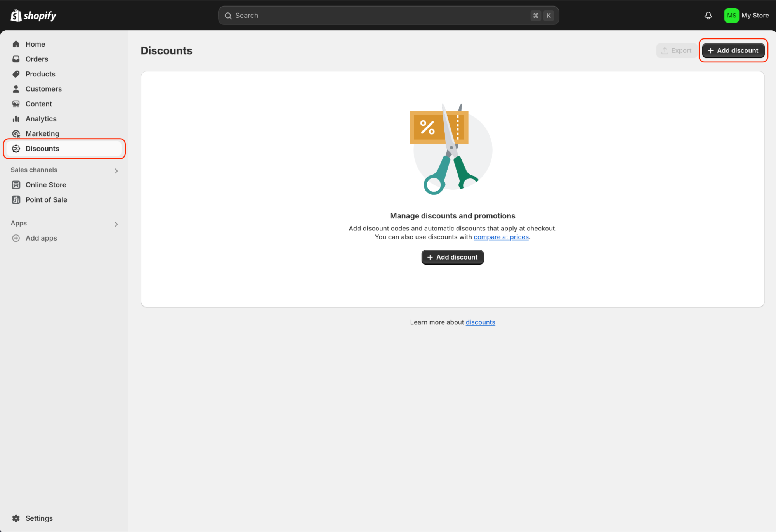The height and width of the screenshot is (532, 776).
Task: Click Add apps in the sidebar
Action: 41,238
